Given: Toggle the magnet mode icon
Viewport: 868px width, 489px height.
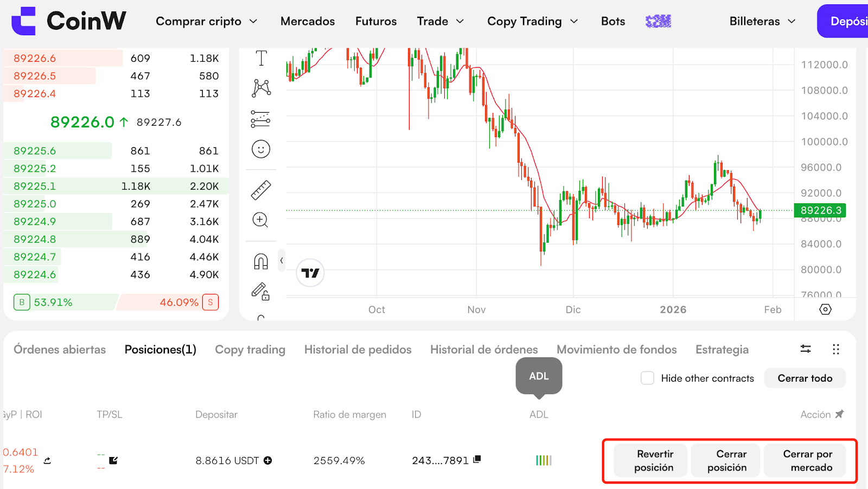Looking at the screenshot, I should (261, 262).
